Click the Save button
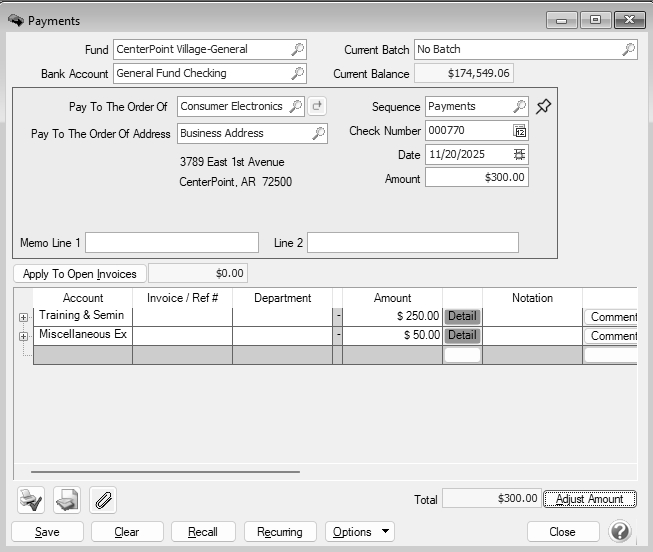The width and height of the screenshot is (653, 552). [47, 532]
